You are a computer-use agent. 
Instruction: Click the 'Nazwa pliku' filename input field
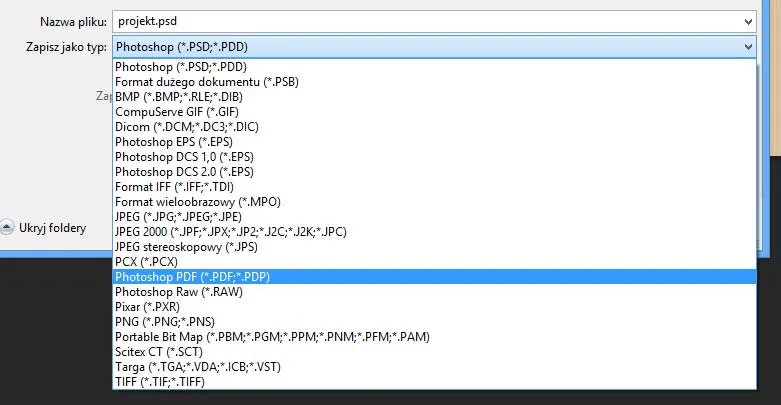pyautogui.click(x=434, y=21)
